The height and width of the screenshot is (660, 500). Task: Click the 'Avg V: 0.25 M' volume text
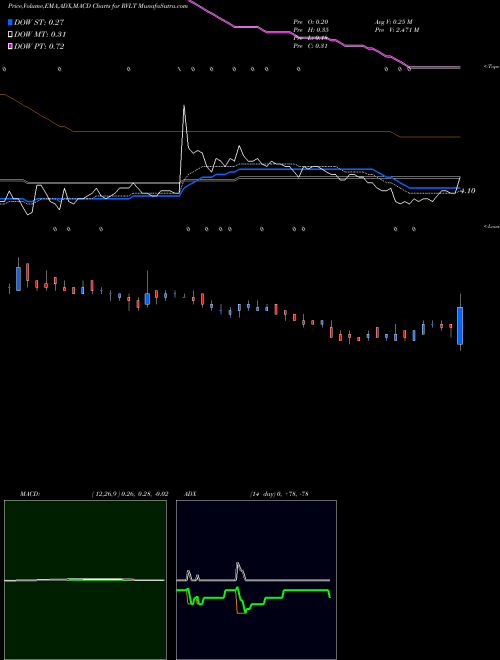click(x=394, y=22)
